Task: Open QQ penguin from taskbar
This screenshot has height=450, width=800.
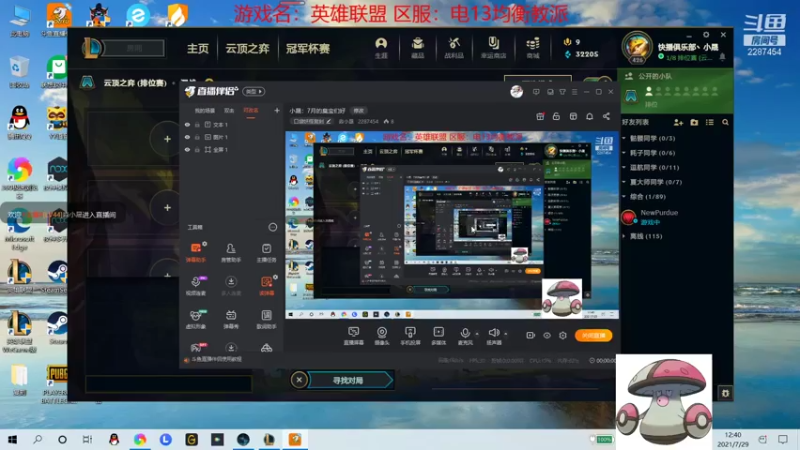Action: (114, 439)
